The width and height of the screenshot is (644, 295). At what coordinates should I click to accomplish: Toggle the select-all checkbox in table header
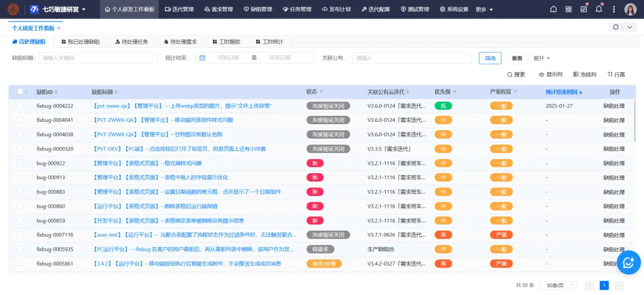(x=20, y=92)
